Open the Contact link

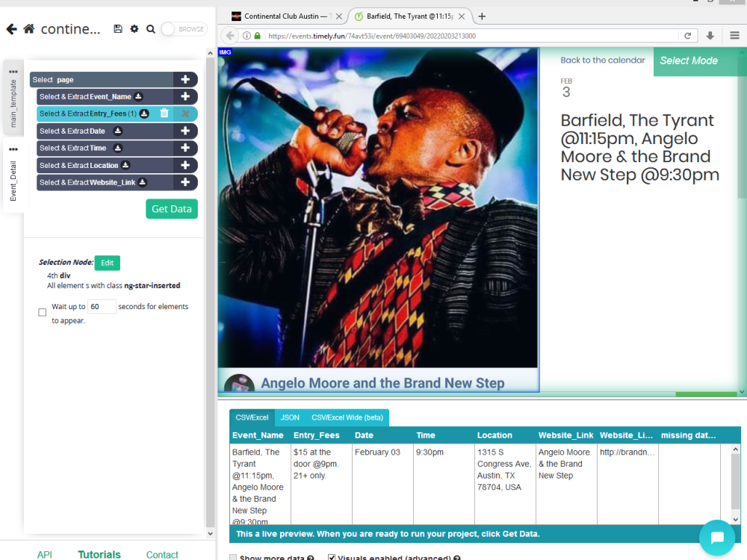(162, 554)
